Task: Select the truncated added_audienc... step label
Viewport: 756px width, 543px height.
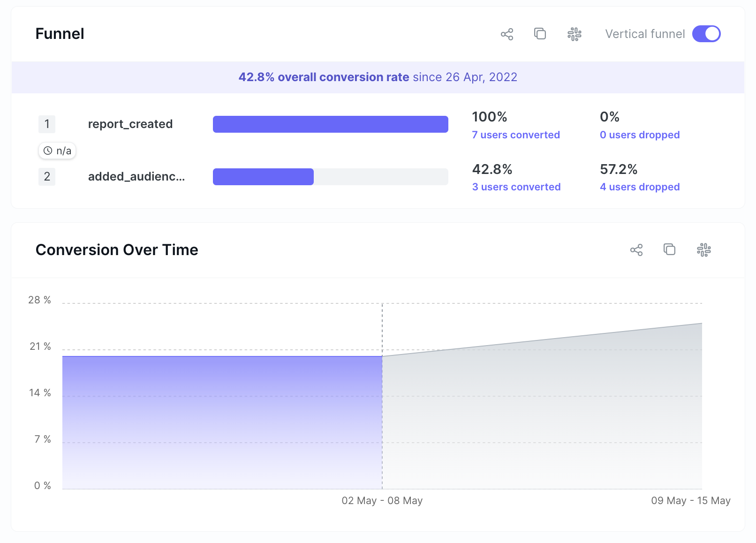Action: 136,177
